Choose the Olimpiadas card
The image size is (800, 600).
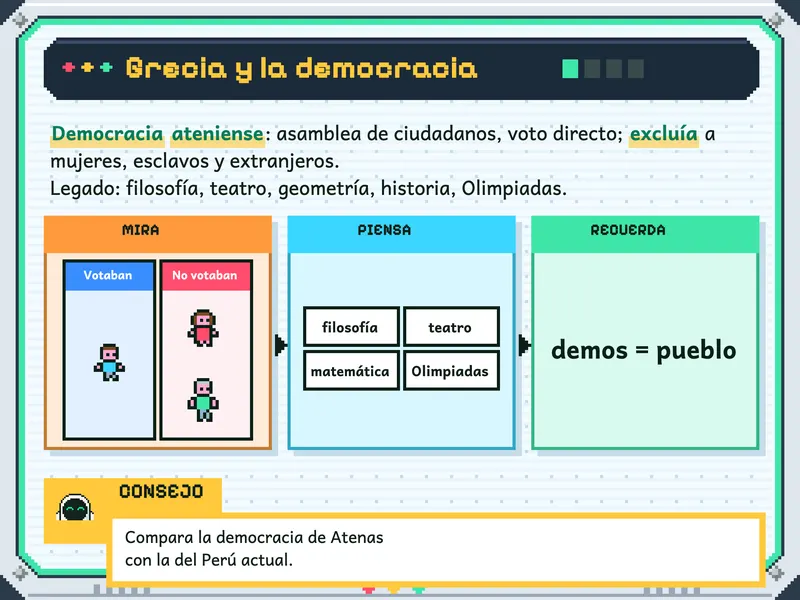(x=451, y=371)
